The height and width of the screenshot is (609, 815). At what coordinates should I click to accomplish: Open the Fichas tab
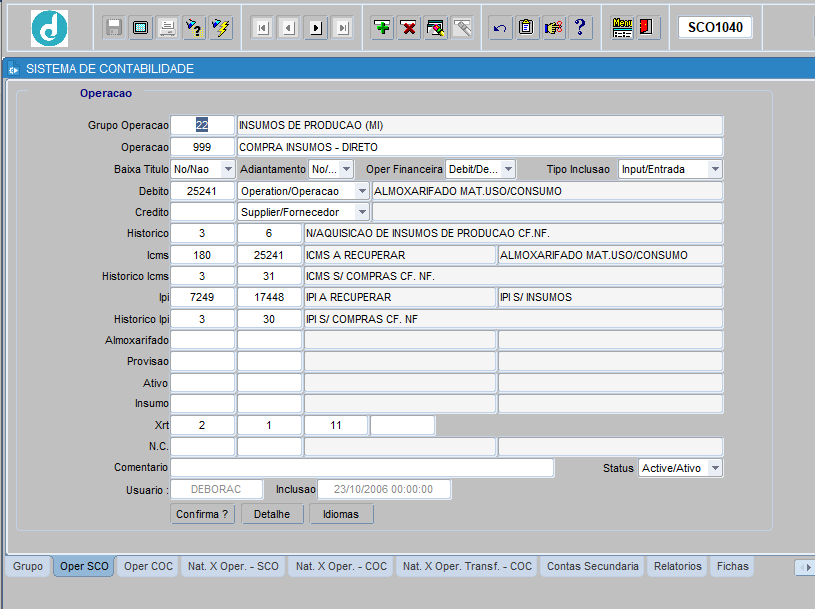733,566
